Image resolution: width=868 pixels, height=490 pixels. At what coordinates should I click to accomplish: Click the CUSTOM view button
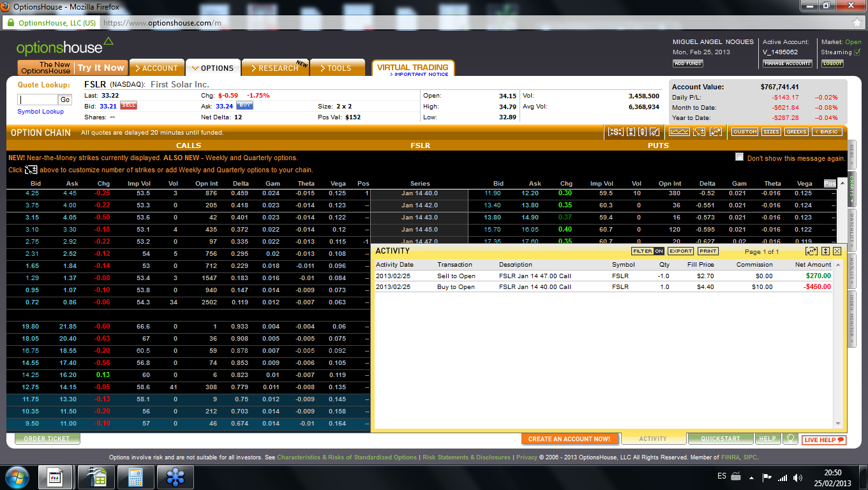745,132
